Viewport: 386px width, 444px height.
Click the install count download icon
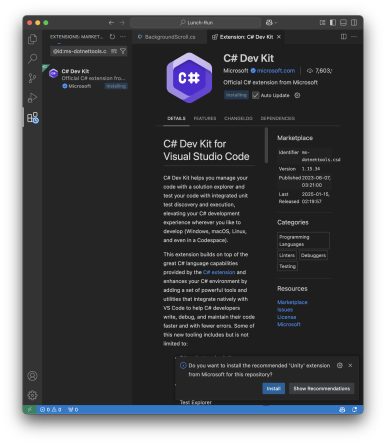pyautogui.click(x=310, y=71)
